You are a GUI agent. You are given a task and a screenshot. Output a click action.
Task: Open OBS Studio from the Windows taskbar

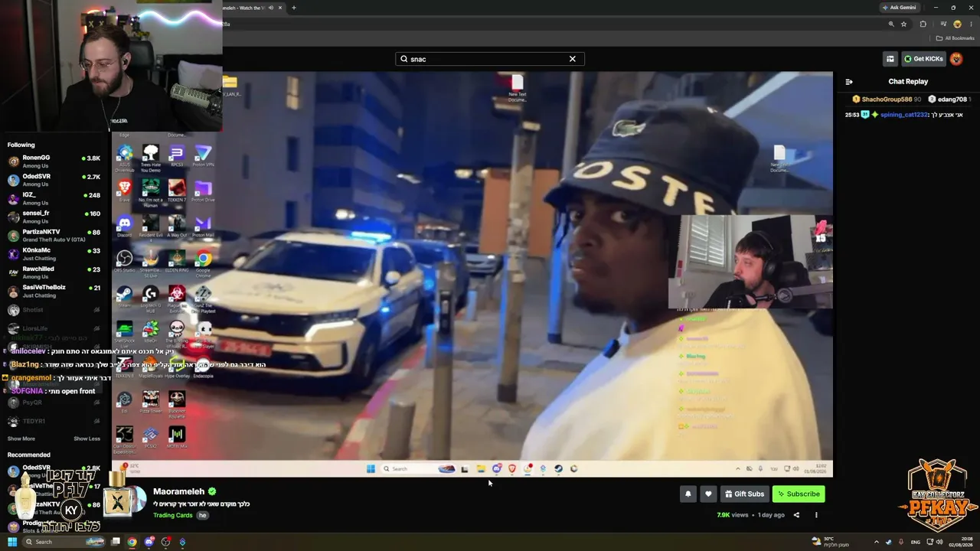[165, 542]
